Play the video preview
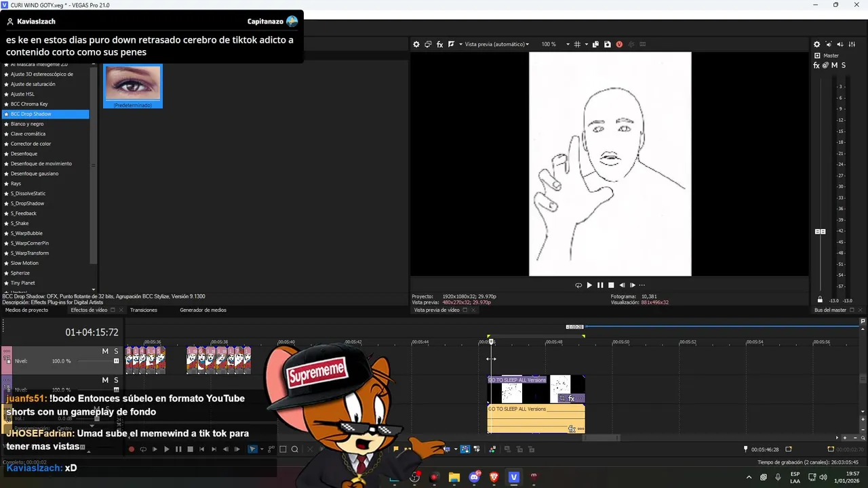The width and height of the screenshot is (868, 488). click(589, 285)
